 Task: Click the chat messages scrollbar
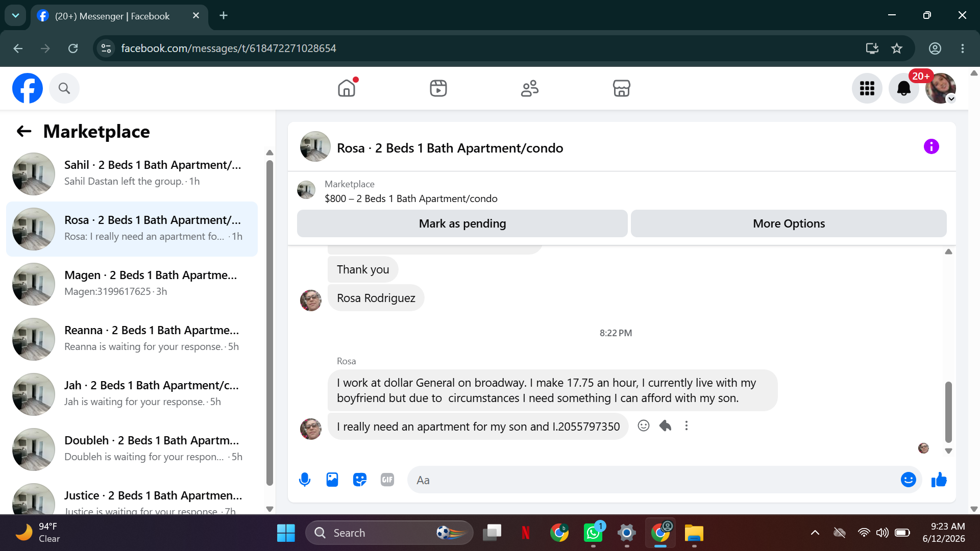[948, 412]
